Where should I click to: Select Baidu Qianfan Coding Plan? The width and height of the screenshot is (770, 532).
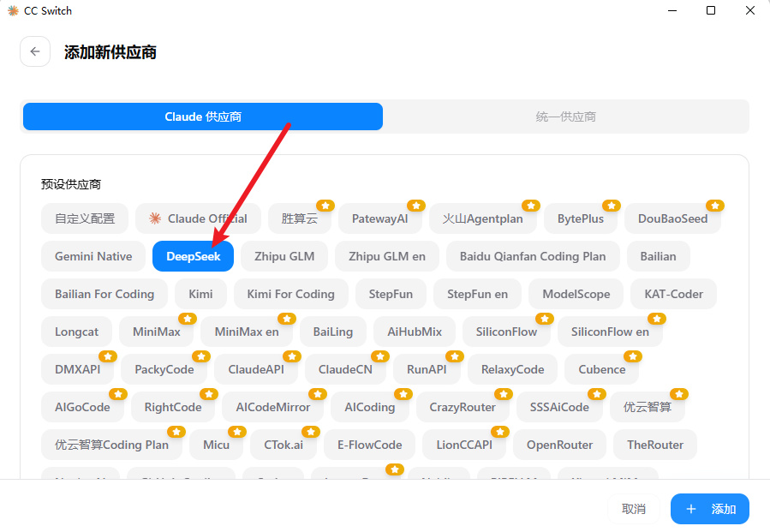tap(533, 256)
